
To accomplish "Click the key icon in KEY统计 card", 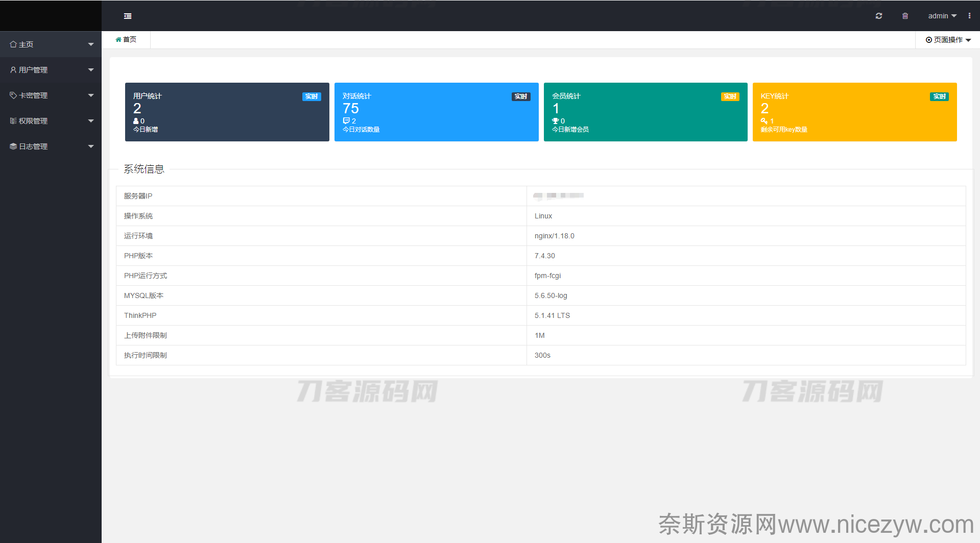I will coord(764,121).
